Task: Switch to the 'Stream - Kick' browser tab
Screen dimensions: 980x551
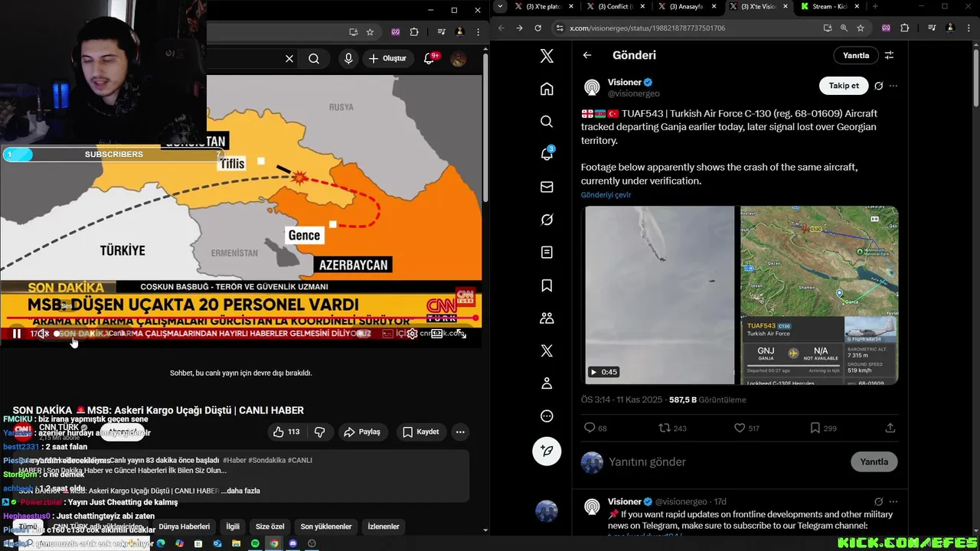Action: 827,7
